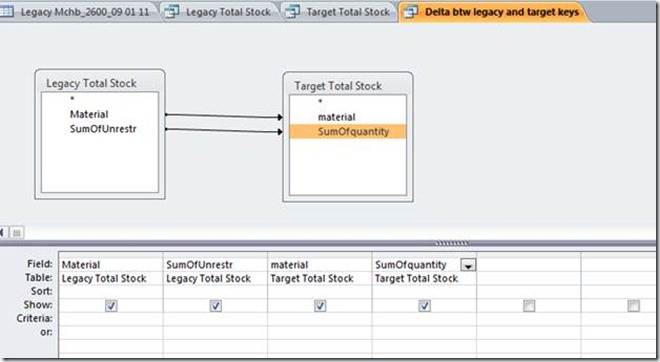The image size is (660, 362).
Task: Check Show box in fifth empty column
Action: coord(529,306)
